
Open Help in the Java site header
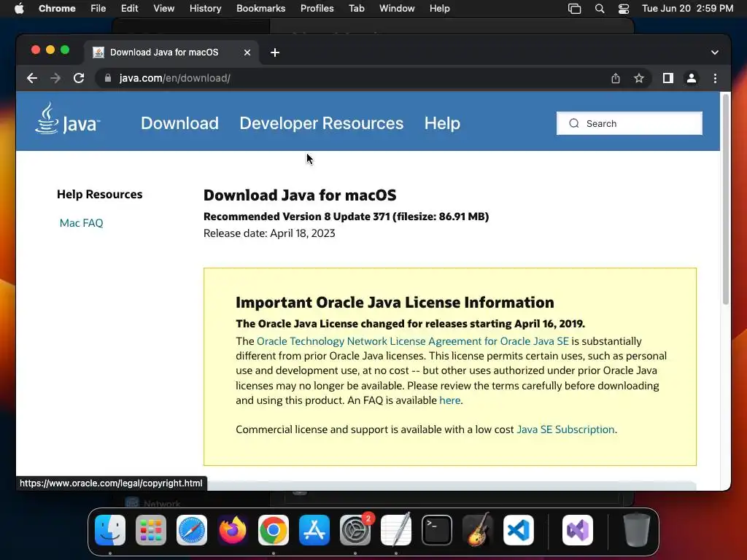[x=442, y=123]
